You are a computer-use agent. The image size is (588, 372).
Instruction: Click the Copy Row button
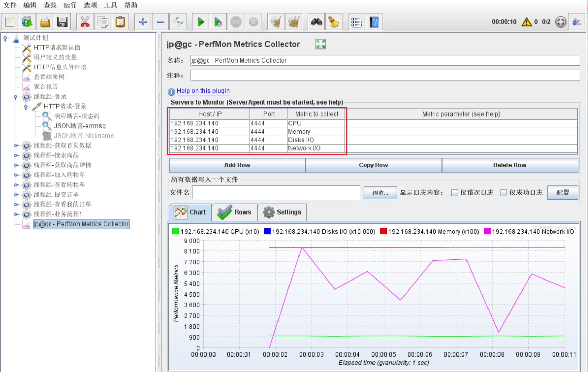(374, 165)
